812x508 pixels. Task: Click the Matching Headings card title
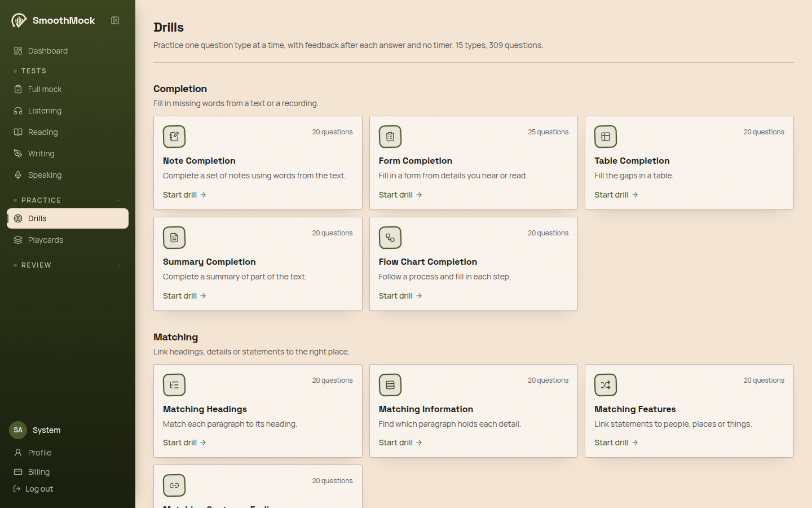tap(205, 409)
